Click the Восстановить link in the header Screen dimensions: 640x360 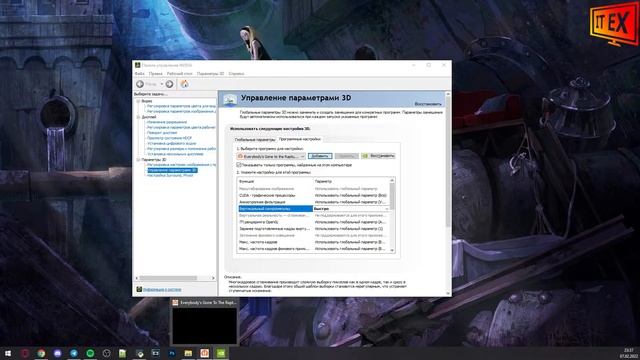428,104
